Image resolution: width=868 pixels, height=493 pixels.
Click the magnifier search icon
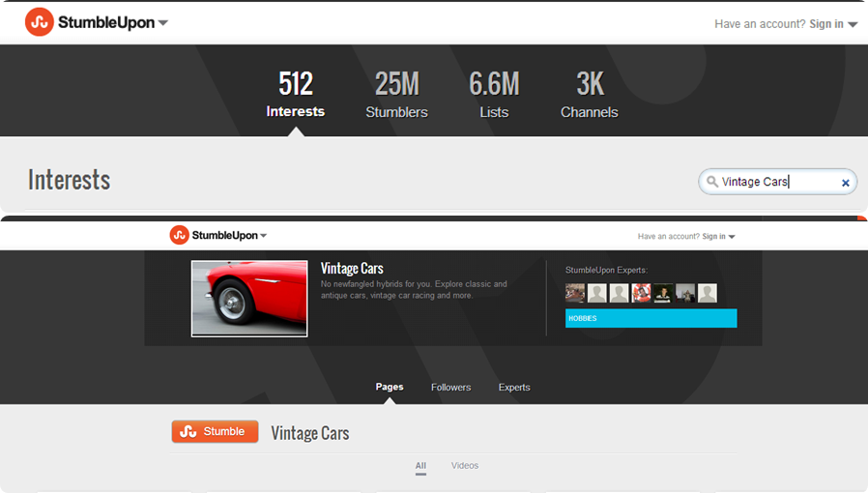[712, 182]
